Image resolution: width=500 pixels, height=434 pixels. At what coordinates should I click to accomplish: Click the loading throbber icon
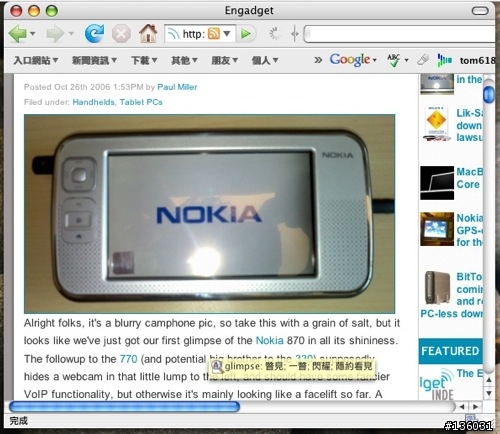pos(275,34)
